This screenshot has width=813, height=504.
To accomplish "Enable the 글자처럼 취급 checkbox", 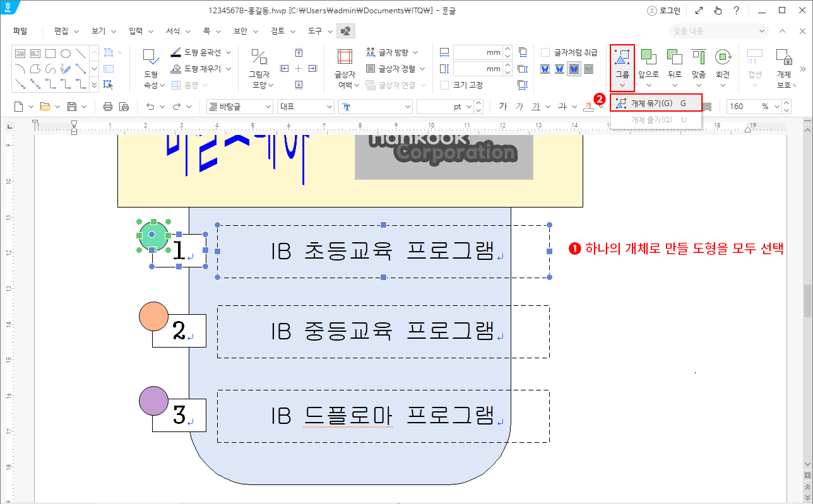I will (x=547, y=52).
